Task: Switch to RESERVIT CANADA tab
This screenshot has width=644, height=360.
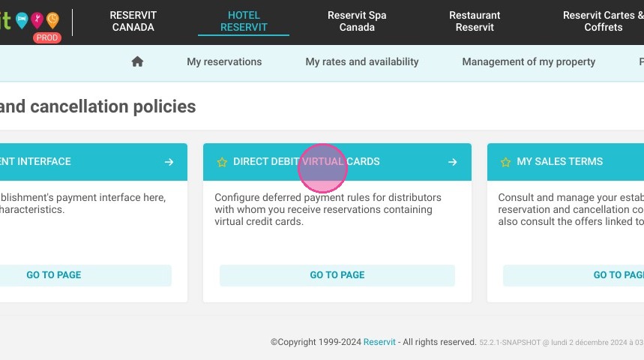Action: click(133, 21)
